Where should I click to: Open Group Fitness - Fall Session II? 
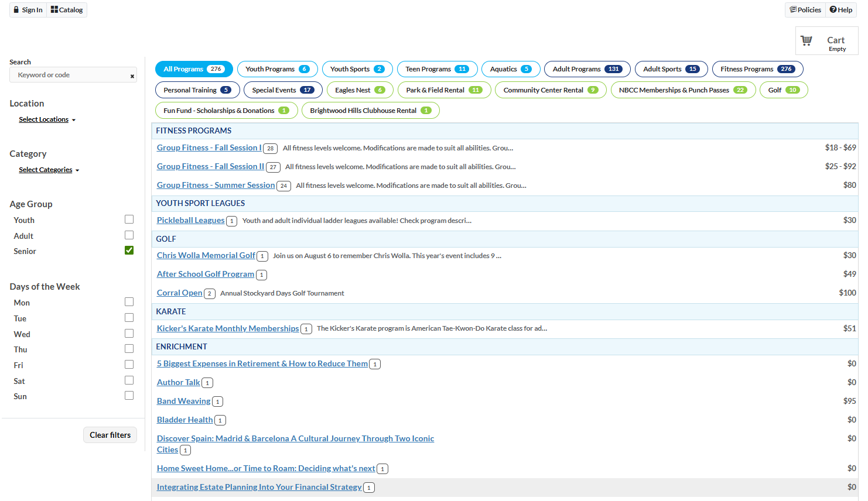point(210,166)
